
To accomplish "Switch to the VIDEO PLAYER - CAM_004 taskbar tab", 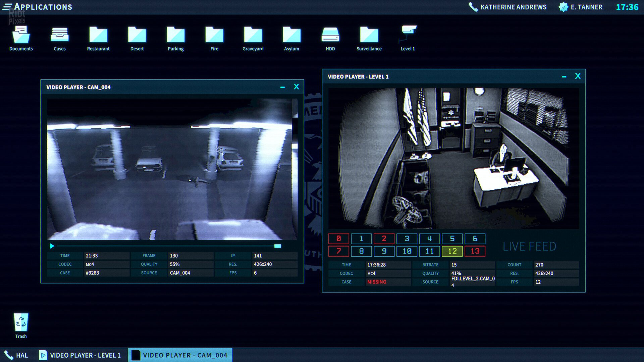I will 180,355.
